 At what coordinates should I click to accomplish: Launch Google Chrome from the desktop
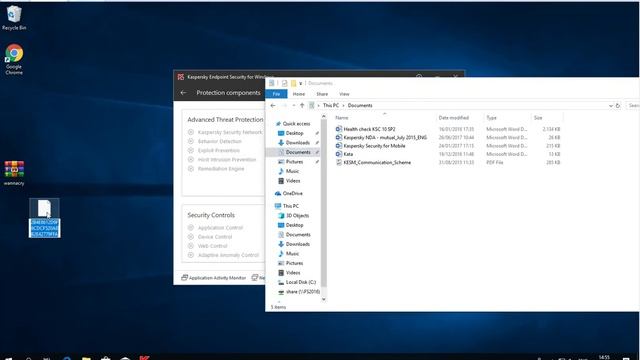pyautogui.click(x=14, y=59)
